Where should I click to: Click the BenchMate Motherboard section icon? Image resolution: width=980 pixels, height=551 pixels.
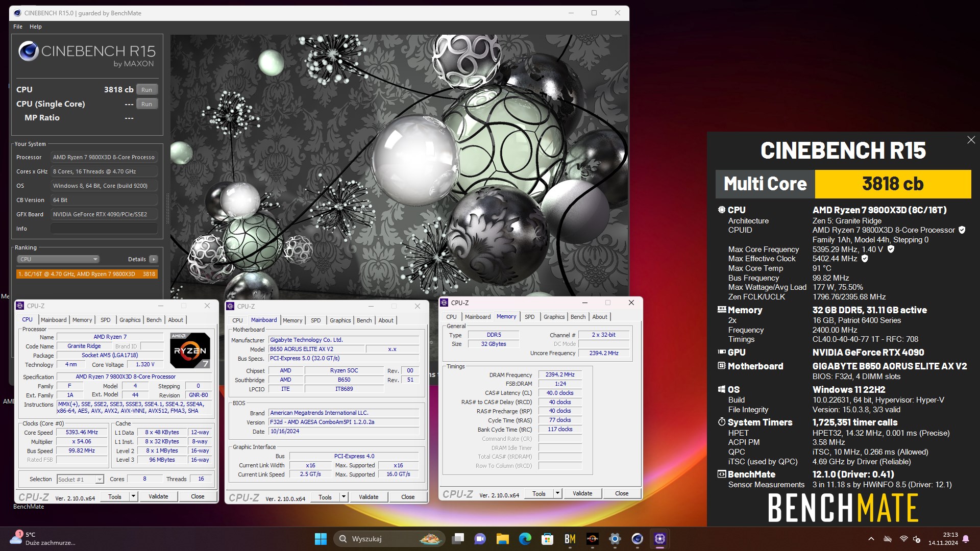point(721,366)
